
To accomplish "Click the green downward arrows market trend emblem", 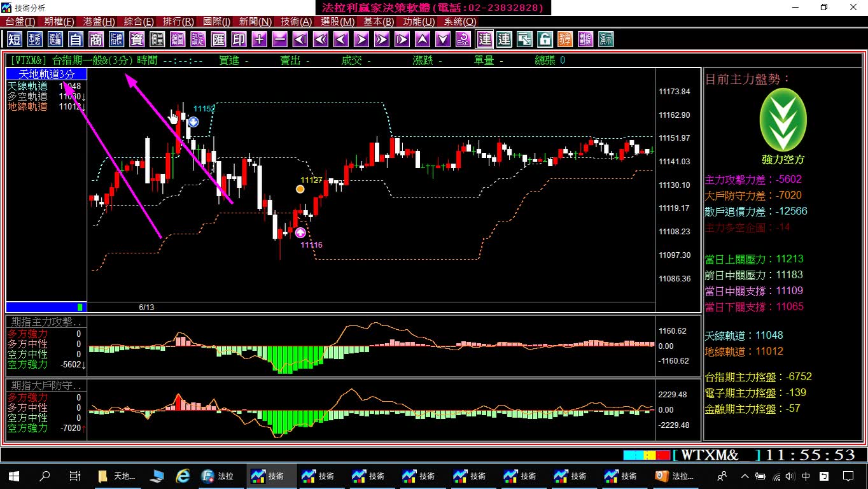I will coord(783,120).
